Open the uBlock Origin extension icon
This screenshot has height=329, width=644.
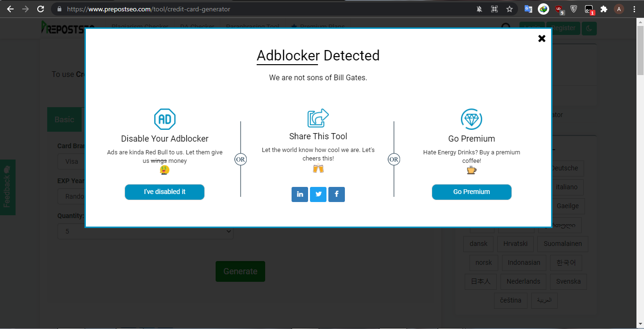tap(560, 8)
